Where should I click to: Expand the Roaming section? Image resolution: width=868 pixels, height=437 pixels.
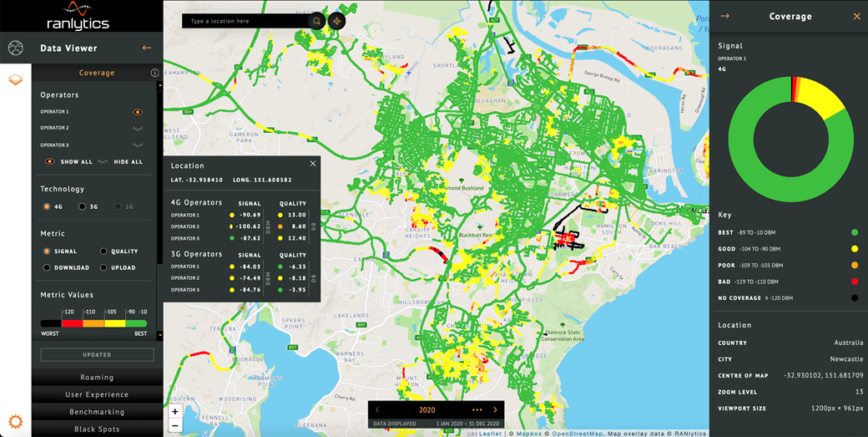97,378
